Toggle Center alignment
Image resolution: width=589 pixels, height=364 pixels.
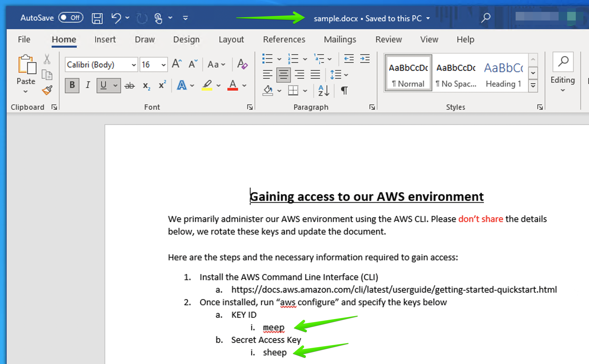283,75
